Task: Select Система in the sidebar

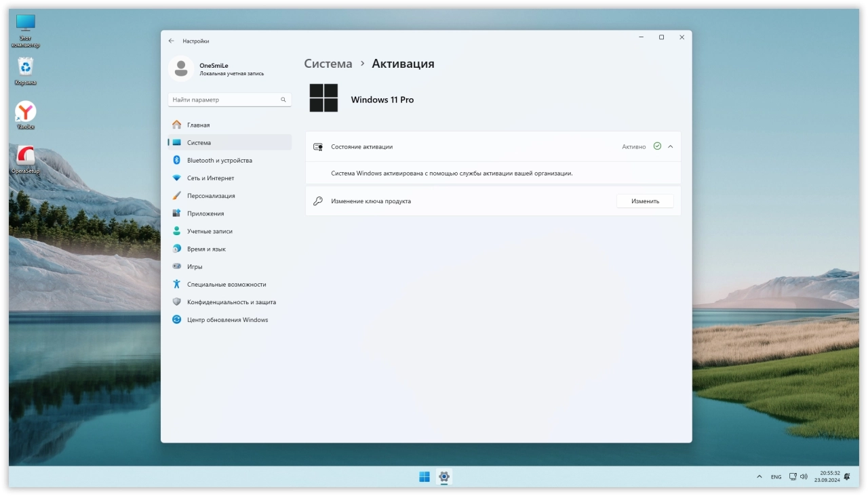Action: pos(229,142)
